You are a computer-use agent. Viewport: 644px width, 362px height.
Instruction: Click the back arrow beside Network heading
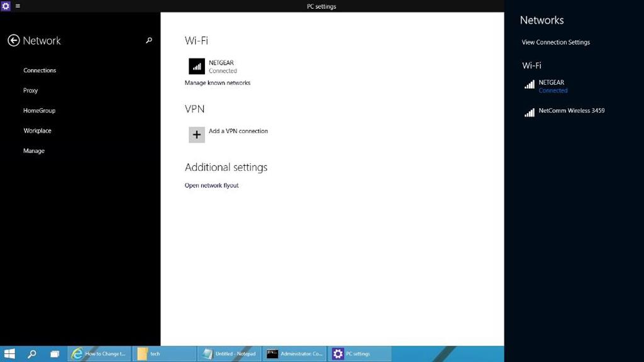pos(13,40)
